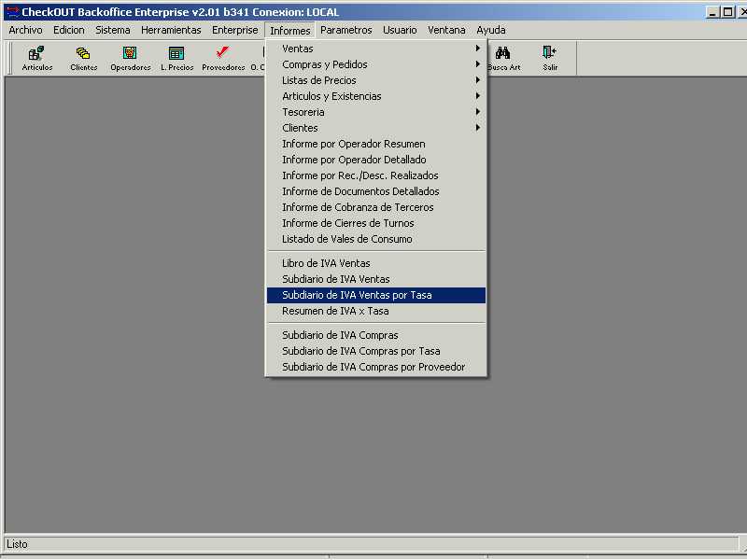Open the Ayuda menu
Screen dimensions: 747x560
pos(491,30)
